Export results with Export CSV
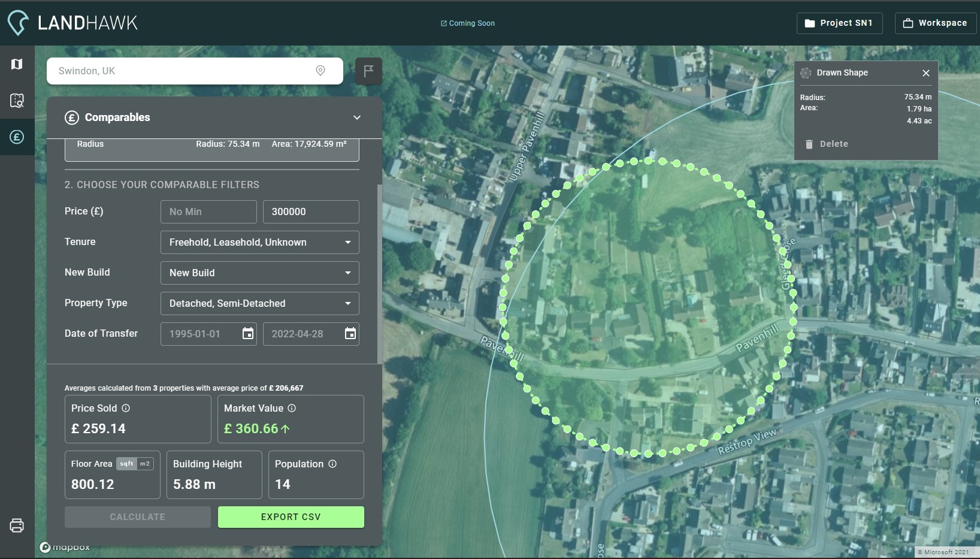This screenshot has width=980, height=559. tap(291, 517)
